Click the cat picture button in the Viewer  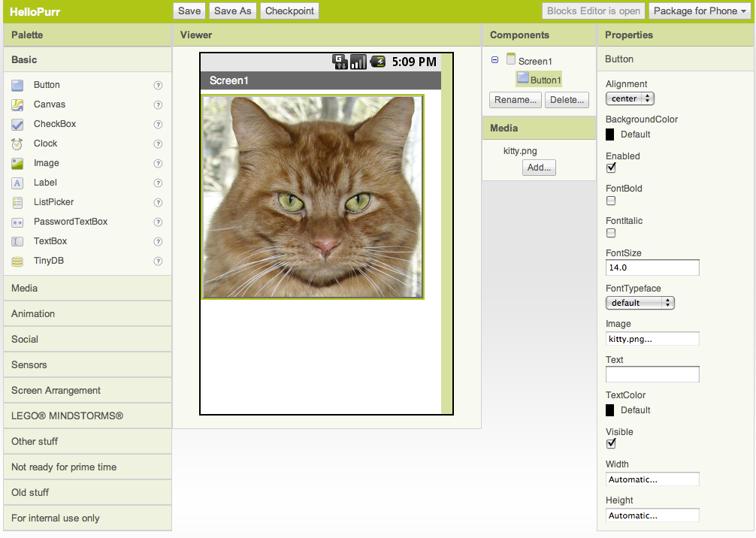(313, 197)
